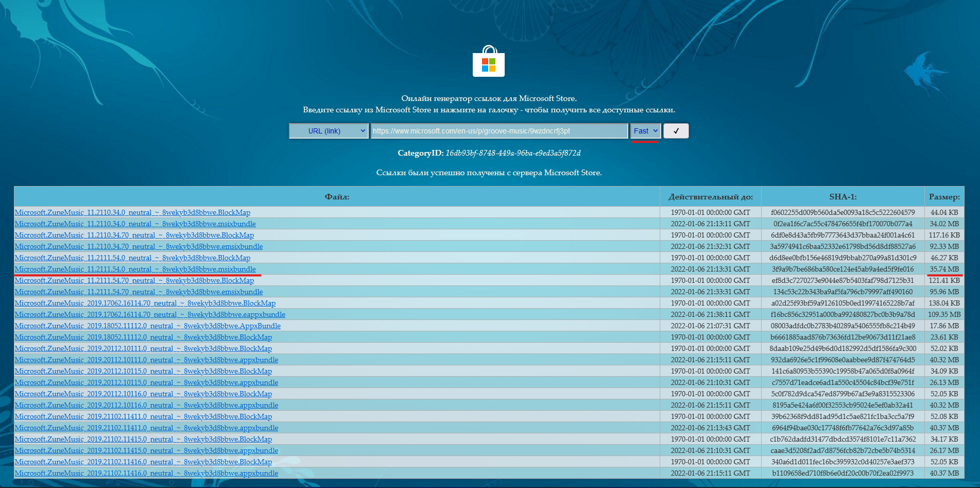Download ZuneMusic 2019.20112.10116.0 appxbundle link

tap(146, 405)
